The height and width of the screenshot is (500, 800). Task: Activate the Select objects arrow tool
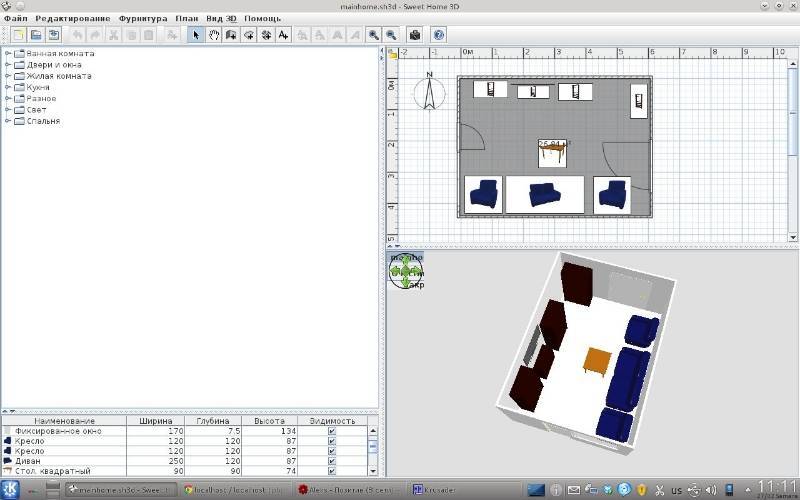[x=195, y=35]
